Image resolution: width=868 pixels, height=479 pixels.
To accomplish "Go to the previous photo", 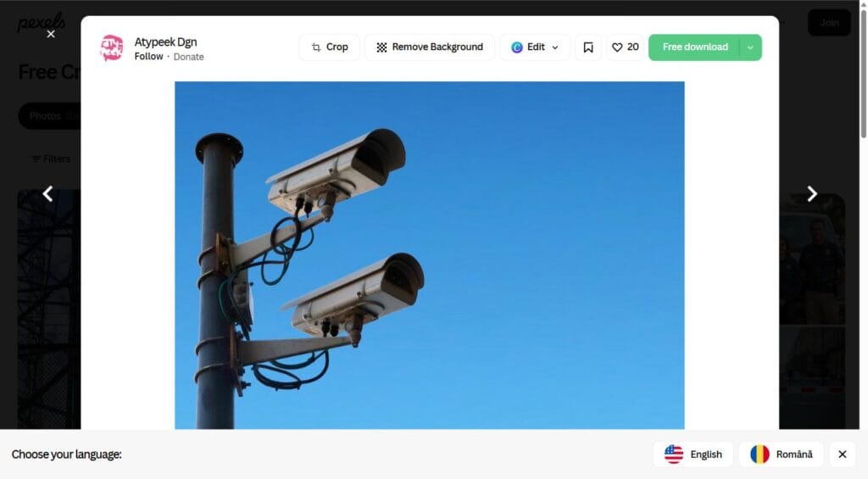I will [47, 194].
